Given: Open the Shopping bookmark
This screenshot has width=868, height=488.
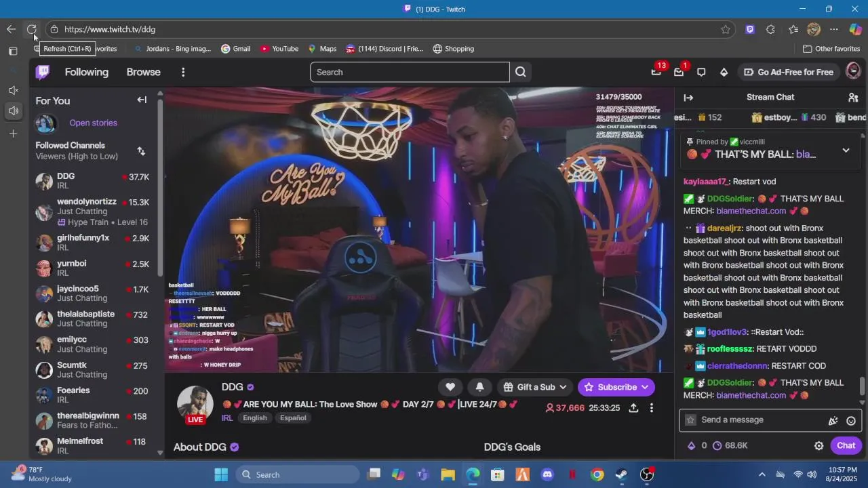Looking at the screenshot, I should coord(453,49).
